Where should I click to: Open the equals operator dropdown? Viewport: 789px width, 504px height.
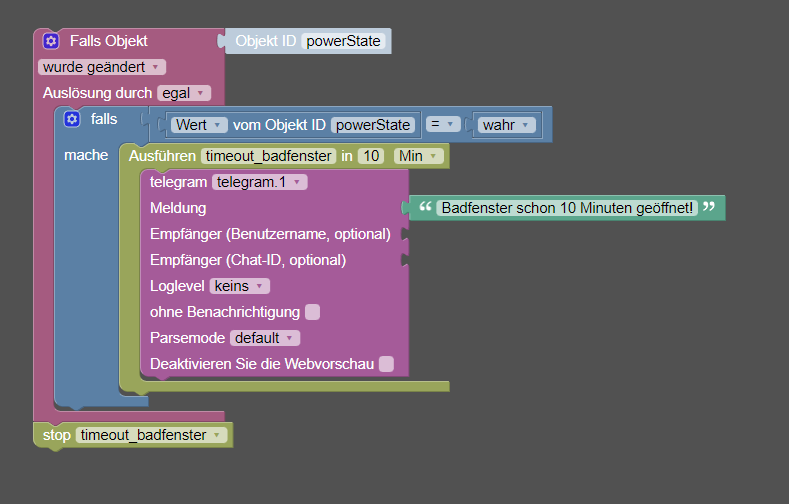(x=443, y=124)
